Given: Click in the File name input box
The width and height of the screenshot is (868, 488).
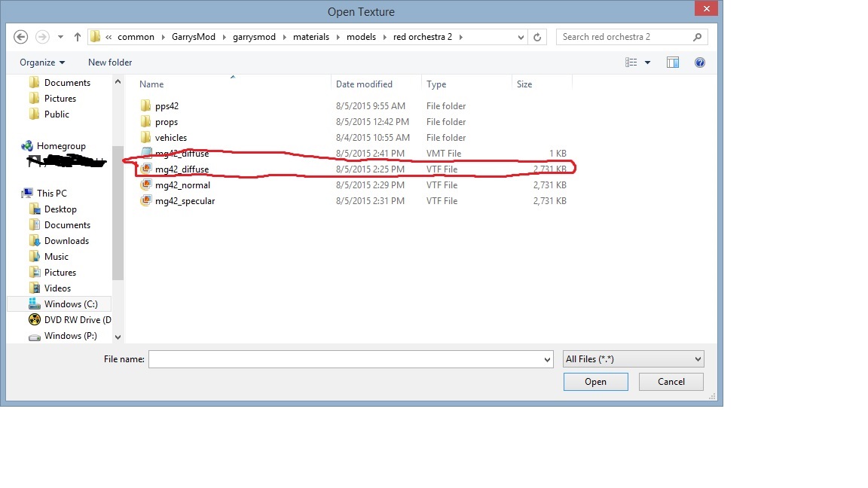Looking at the screenshot, I should coord(345,359).
